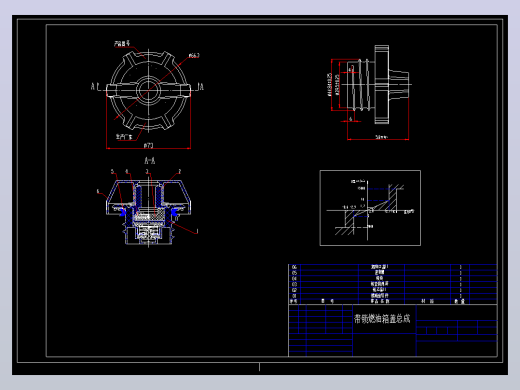Click the A-A section view label
520x390 pixels.
pyautogui.click(x=150, y=161)
